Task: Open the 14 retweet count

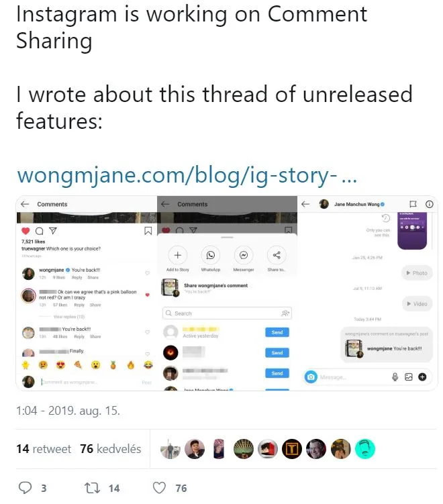Action: [x=44, y=449]
